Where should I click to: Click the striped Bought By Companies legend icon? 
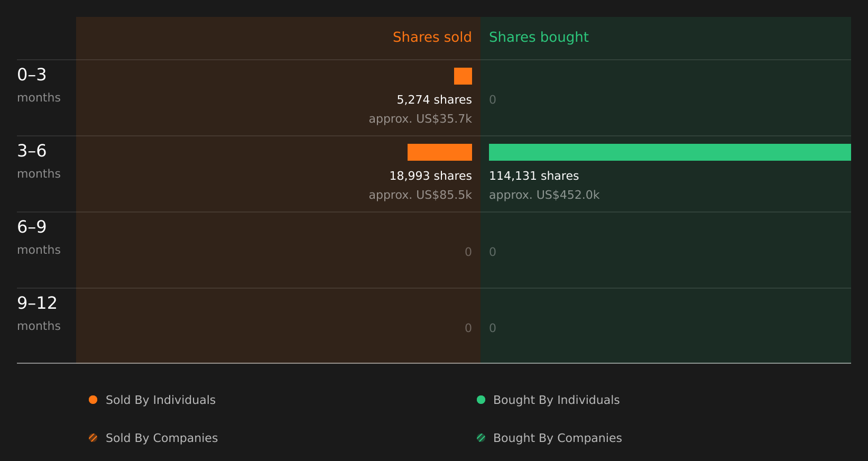481,438
